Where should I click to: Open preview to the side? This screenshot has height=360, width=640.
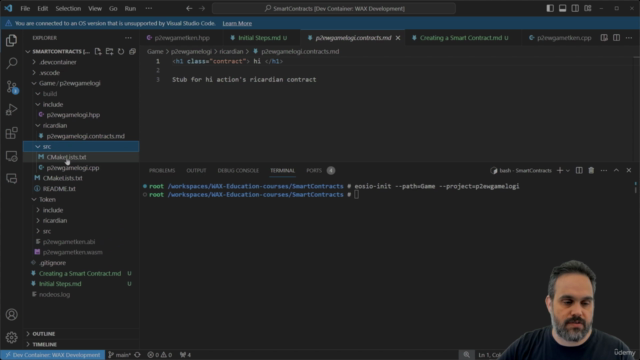(x=604, y=38)
